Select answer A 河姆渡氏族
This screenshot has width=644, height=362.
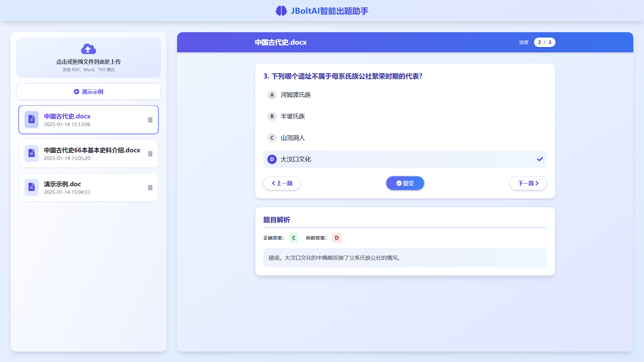click(x=405, y=95)
